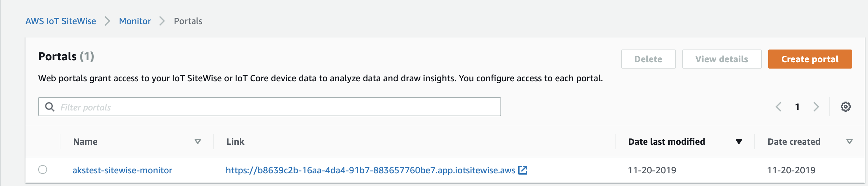Select page number 1 in pagination
The width and height of the screenshot is (868, 186).
coord(797,107)
